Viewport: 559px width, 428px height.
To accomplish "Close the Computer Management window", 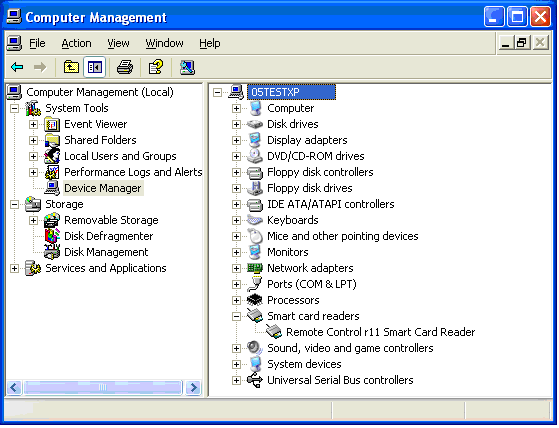I will [540, 17].
